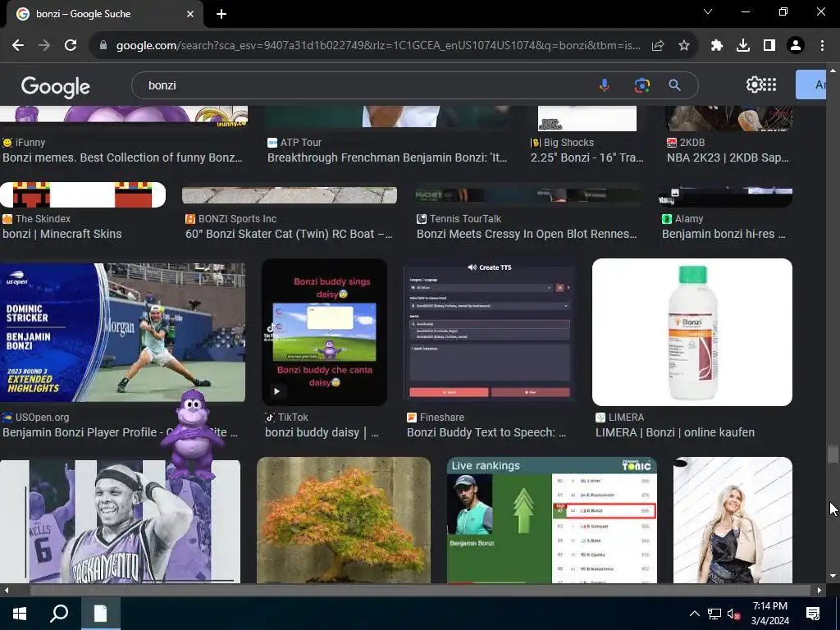Viewport: 840px width, 630px height.
Task: Open Big Shocks 2.25" Bonzi result
Action: (x=587, y=157)
